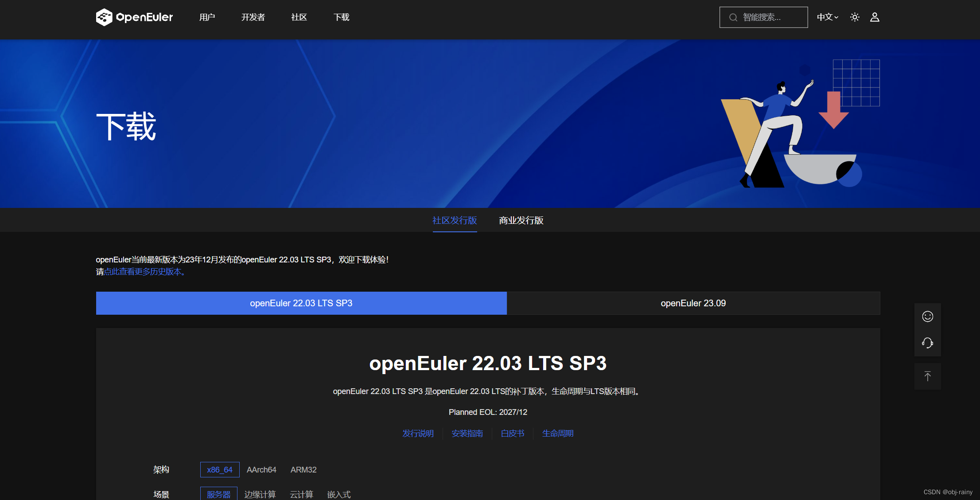The height and width of the screenshot is (500, 980).
Task: Open the 白皮书 link
Action: [512, 433]
